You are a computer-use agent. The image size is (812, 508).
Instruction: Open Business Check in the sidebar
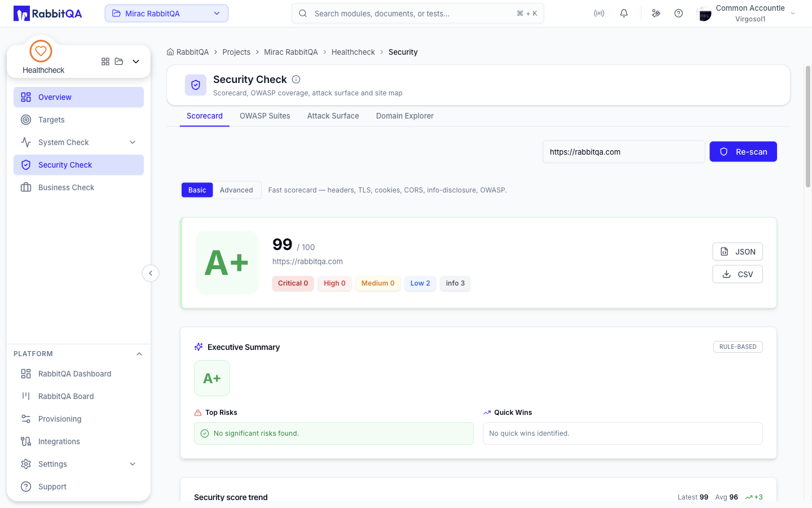(78, 187)
